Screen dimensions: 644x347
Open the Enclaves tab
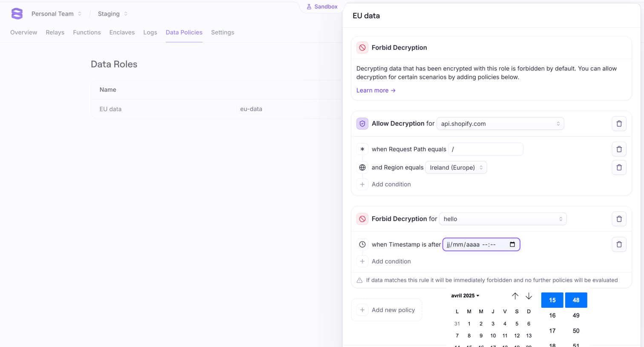[x=122, y=32]
